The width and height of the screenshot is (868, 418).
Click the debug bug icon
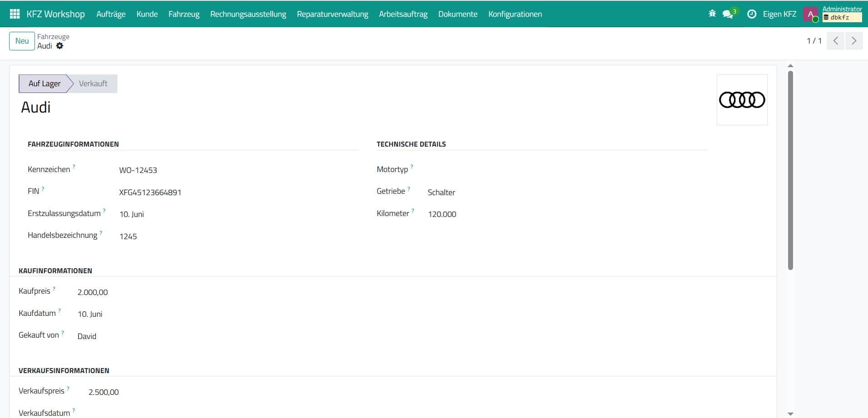[x=712, y=14]
